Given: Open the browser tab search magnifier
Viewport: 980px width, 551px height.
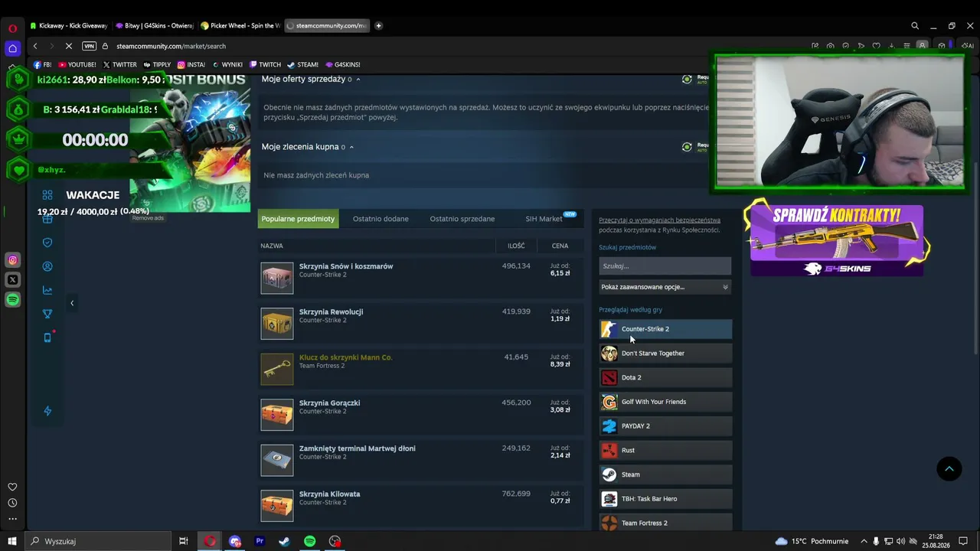Looking at the screenshot, I should coord(915,25).
